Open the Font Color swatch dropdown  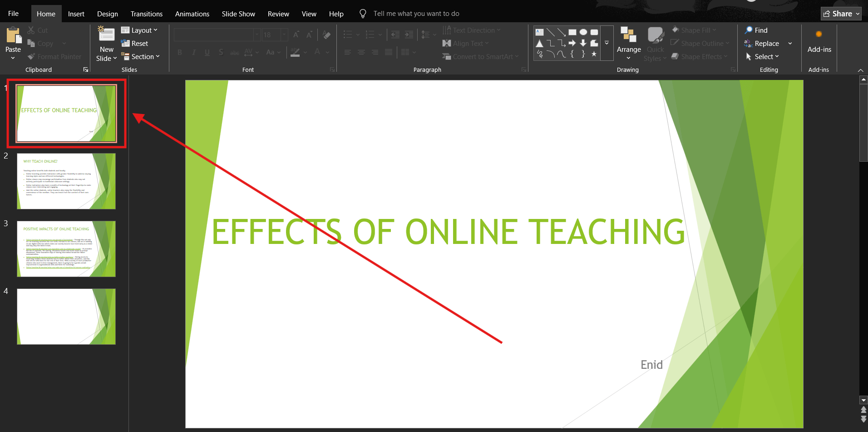click(x=327, y=52)
